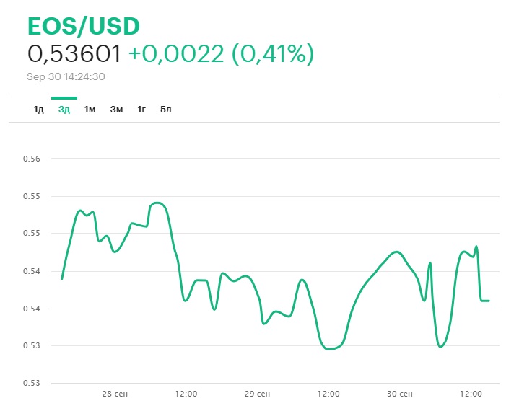The image size is (532, 411).
Task: Click the 30 сен date axis label
Action: pos(399,394)
